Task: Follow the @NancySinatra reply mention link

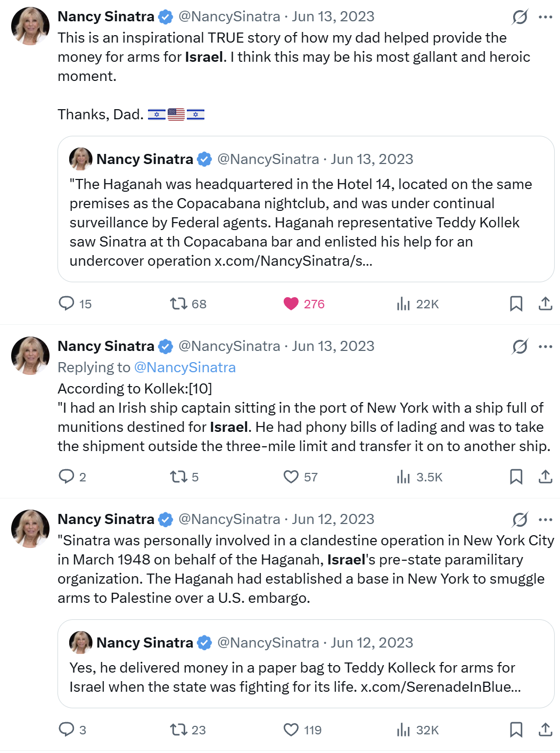Action: click(x=185, y=367)
